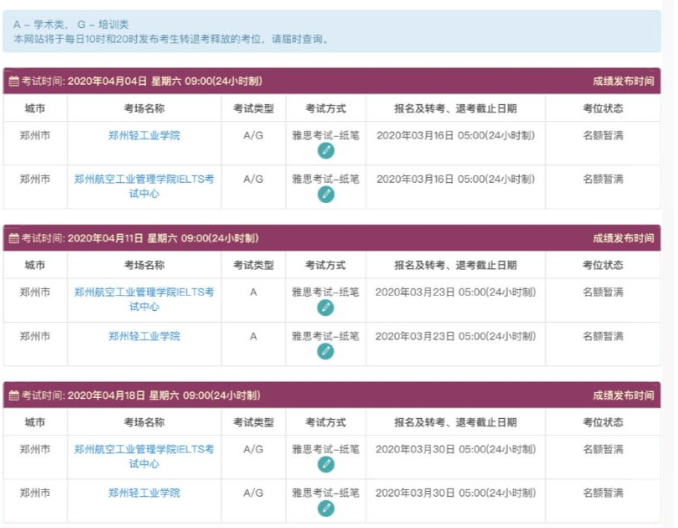Click the 本网站将于每日10时和20时 notice line

[171, 39]
